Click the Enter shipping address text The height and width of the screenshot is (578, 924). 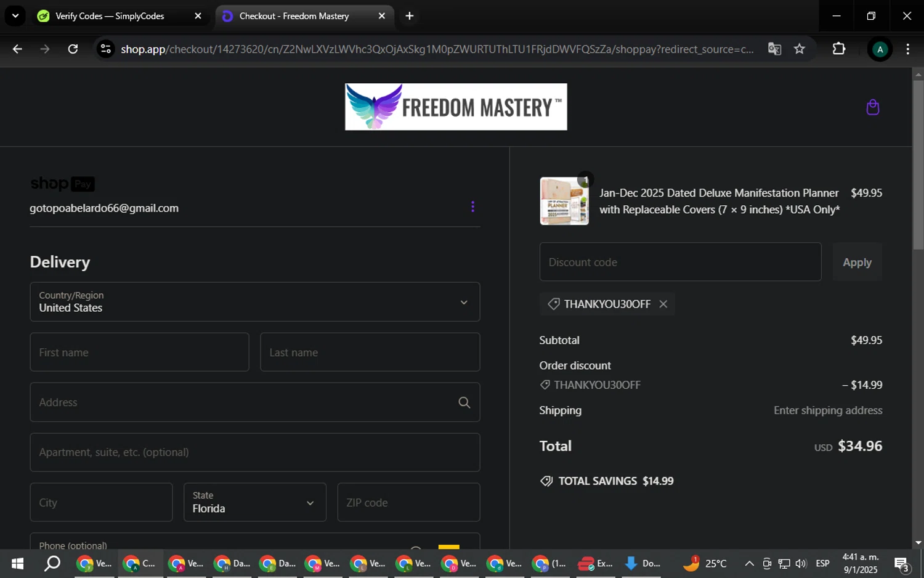(x=828, y=410)
